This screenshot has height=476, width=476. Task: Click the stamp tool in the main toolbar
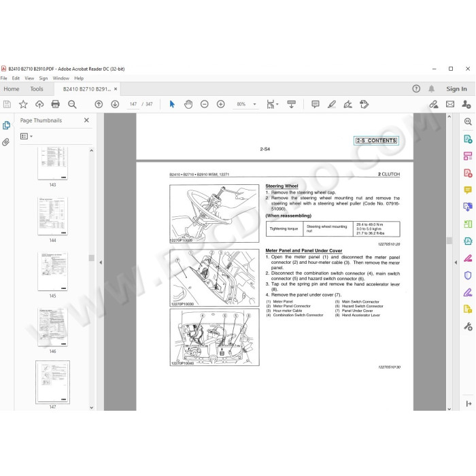[x=364, y=105]
